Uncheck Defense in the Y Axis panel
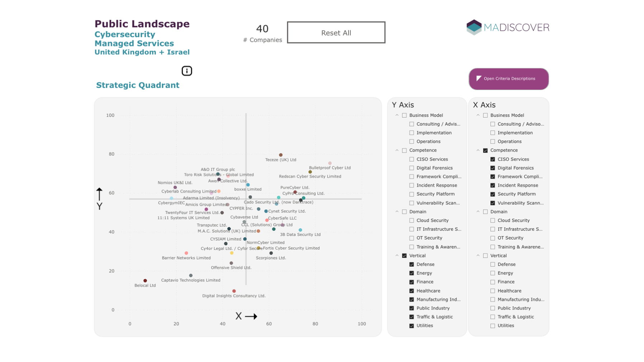This screenshot has height=362, width=644. point(412,265)
